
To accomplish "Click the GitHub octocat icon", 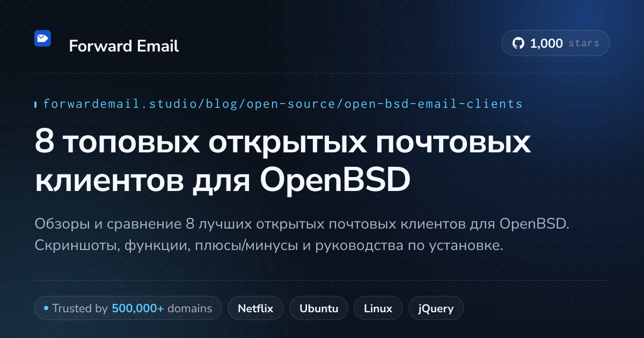I will pyautogui.click(x=518, y=43).
